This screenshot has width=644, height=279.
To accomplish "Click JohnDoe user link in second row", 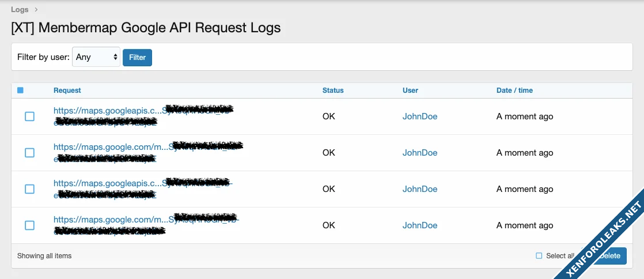I will pos(419,153).
